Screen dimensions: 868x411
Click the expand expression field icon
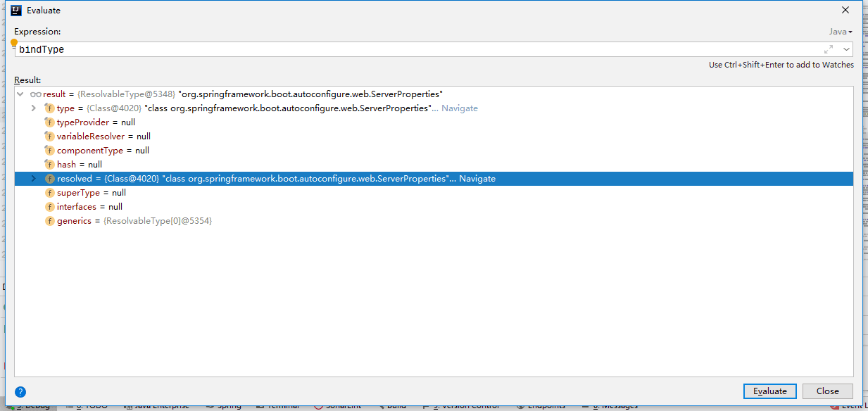point(829,49)
